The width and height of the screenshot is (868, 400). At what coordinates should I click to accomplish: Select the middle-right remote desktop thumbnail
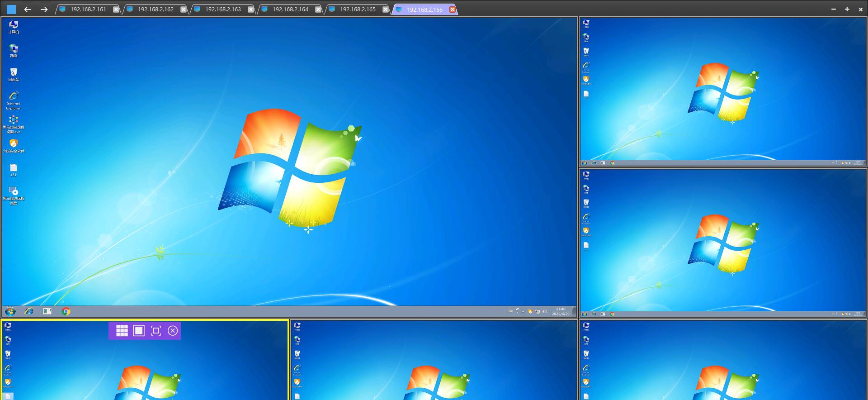point(723,243)
